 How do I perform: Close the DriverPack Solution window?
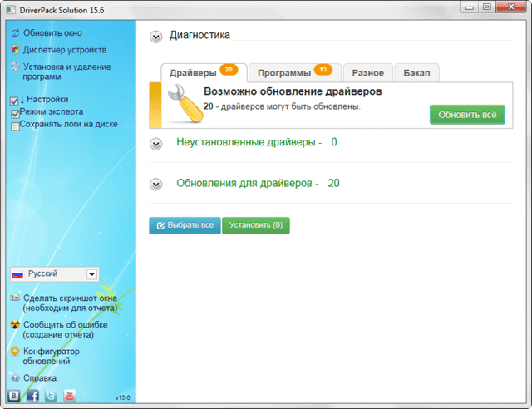click(x=512, y=7)
